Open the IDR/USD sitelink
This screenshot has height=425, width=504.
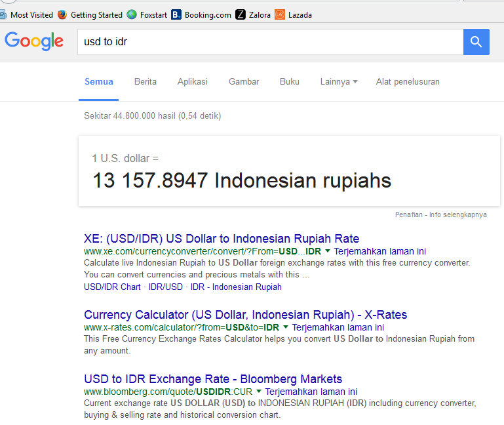tap(166, 287)
